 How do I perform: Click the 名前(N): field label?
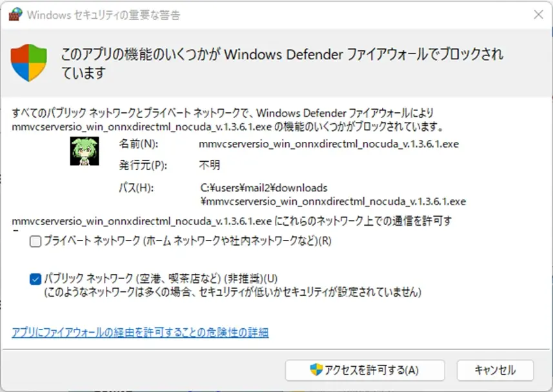point(139,144)
